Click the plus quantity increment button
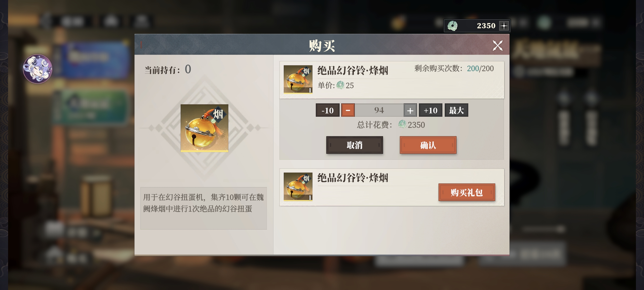Image resolution: width=644 pixels, height=290 pixels. 410,110
